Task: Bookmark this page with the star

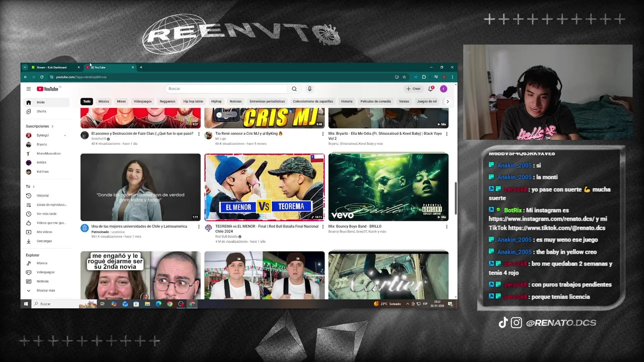Action: point(404,77)
